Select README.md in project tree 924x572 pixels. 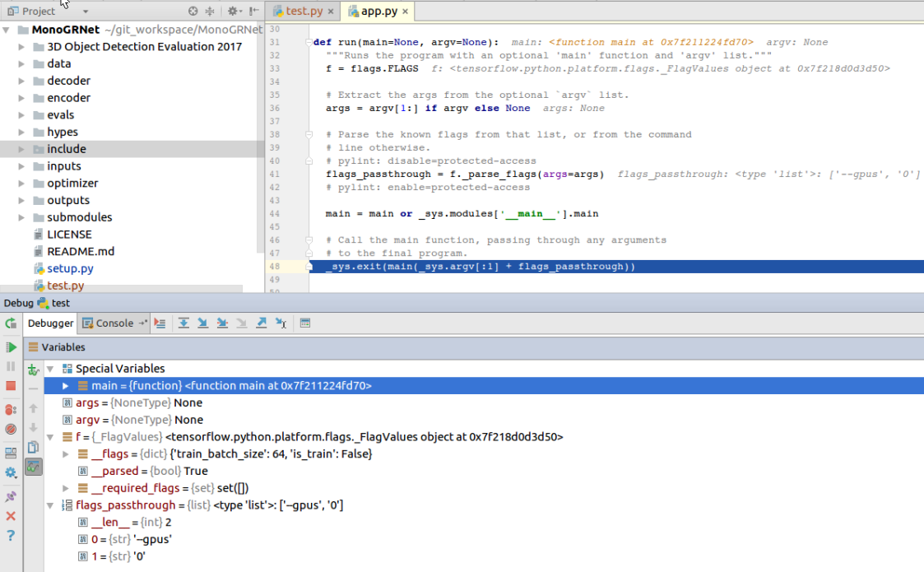80,252
